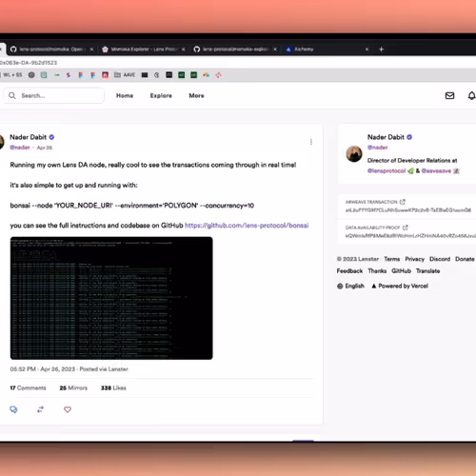Mirror the post with the arrows icon
The height and width of the screenshot is (476, 476).
(40, 409)
